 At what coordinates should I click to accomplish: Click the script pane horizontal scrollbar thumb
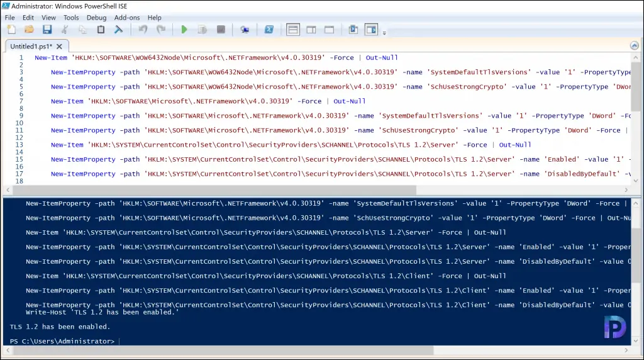tap(215, 190)
